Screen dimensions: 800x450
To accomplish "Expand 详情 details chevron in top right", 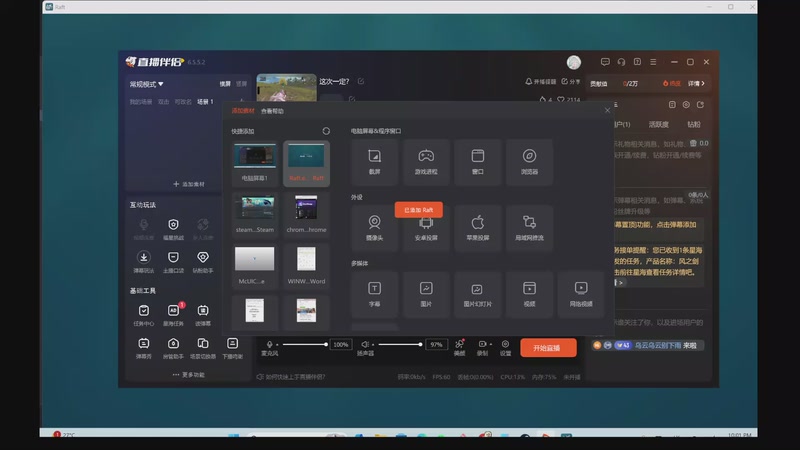I will [x=696, y=83].
